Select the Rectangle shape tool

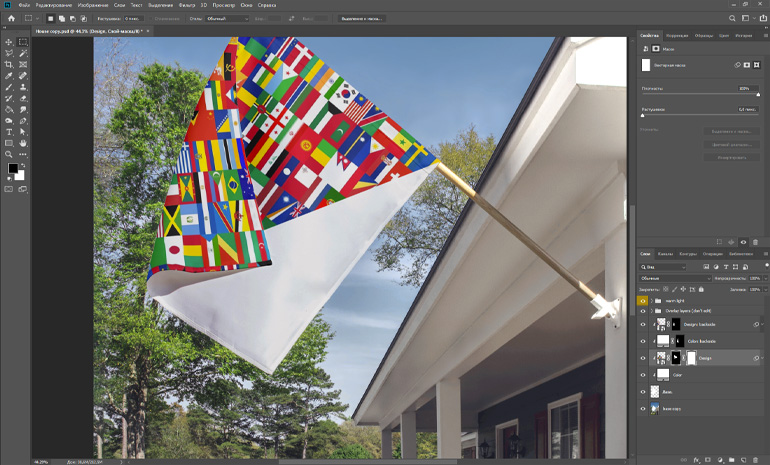[9, 143]
